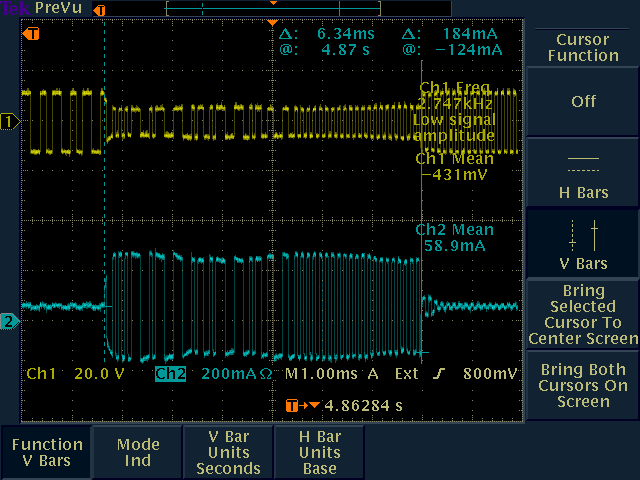Click the orange trigger position arrow above graticule
640x480 pixels.
tap(272, 22)
